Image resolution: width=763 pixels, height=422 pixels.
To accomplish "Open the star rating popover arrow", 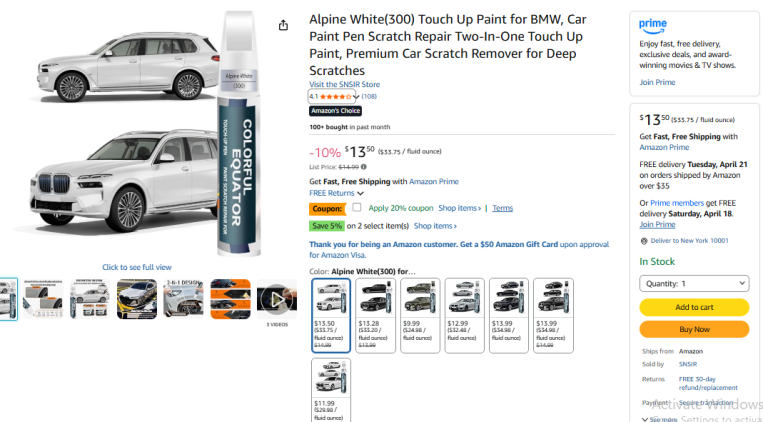I will coord(355,96).
